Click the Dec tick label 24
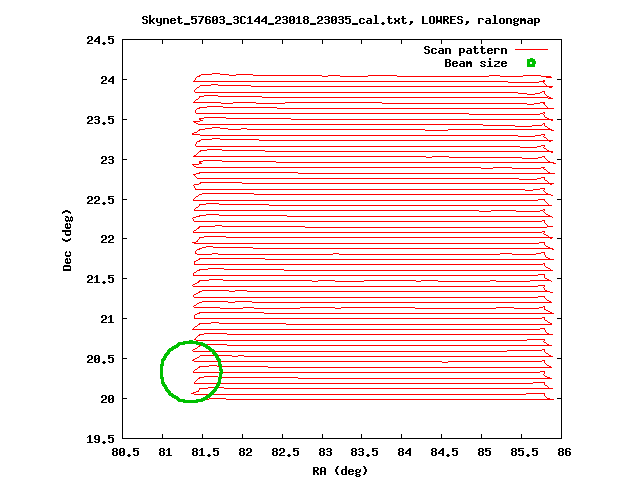The image size is (640, 480). (x=107, y=80)
